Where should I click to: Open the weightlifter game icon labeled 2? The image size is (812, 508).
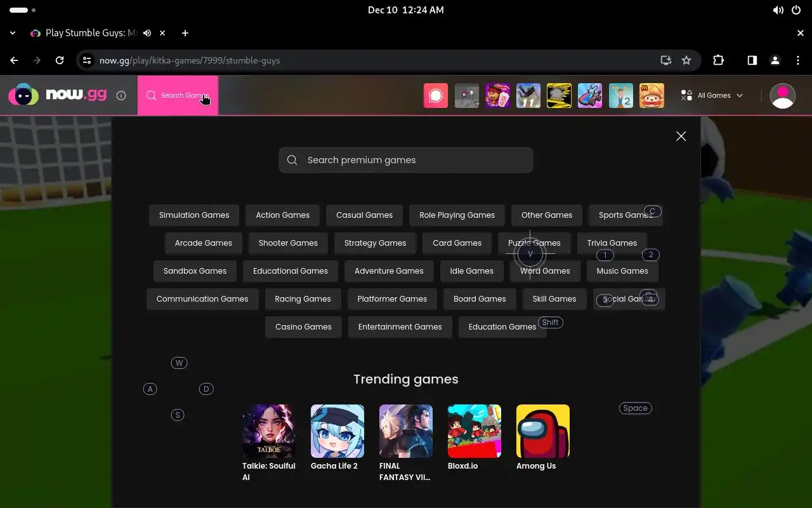tap(620, 95)
